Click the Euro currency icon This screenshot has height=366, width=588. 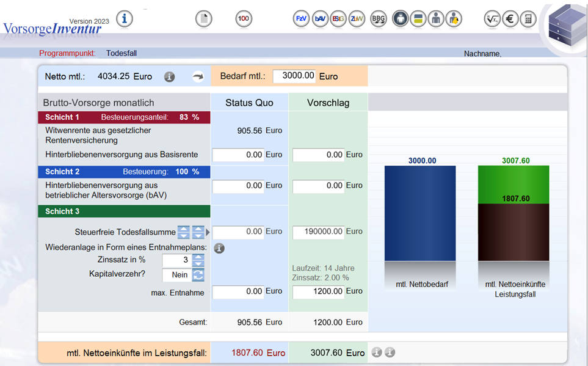pos(510,19)
